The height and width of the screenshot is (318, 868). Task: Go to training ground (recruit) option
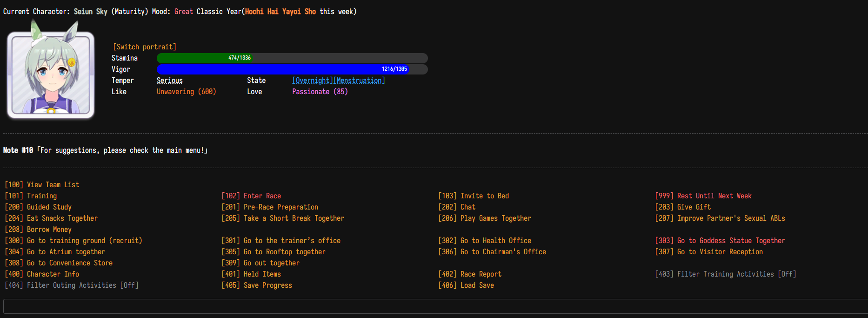click(x=73, y=241)
